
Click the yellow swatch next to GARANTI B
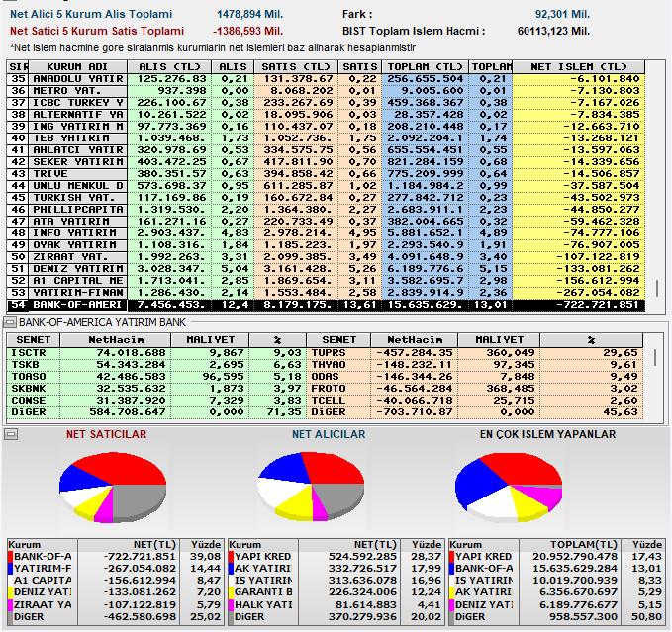coord(232,592)
